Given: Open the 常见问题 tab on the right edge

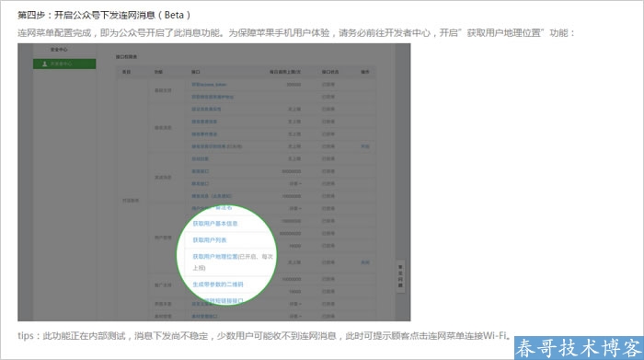Looking at the screenshot, I should [x=400, y=275].
